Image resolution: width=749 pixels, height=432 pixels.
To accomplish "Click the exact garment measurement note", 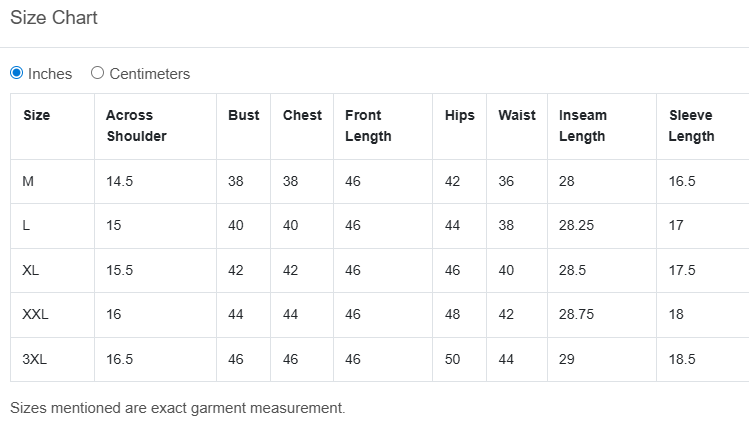I will click(x=177, y=408).
